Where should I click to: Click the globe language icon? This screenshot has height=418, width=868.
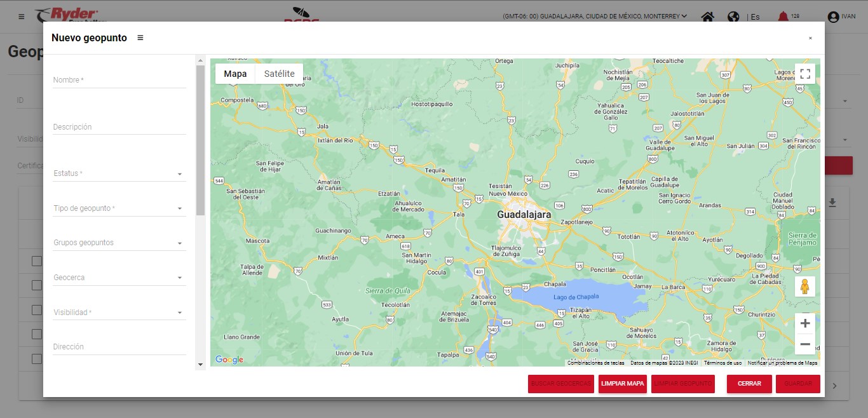[733, 17]
